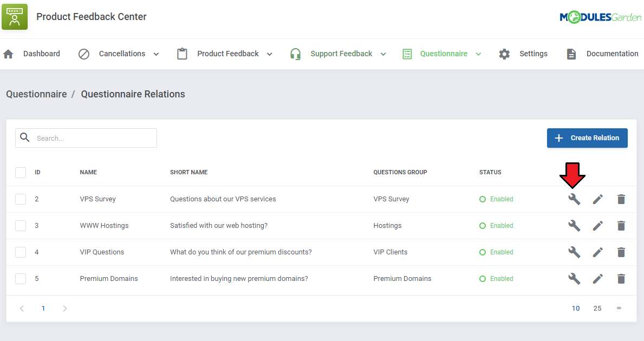644x341 pixels.
Task: Sort by the QUESTIONS GROUP column header
Action: pyautogui.click(x=400, y=172)
